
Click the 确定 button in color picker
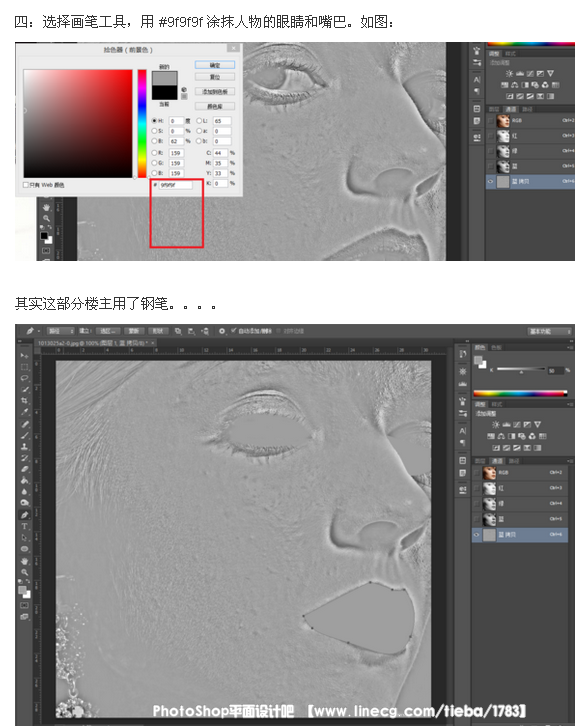[x=215, y=65]
